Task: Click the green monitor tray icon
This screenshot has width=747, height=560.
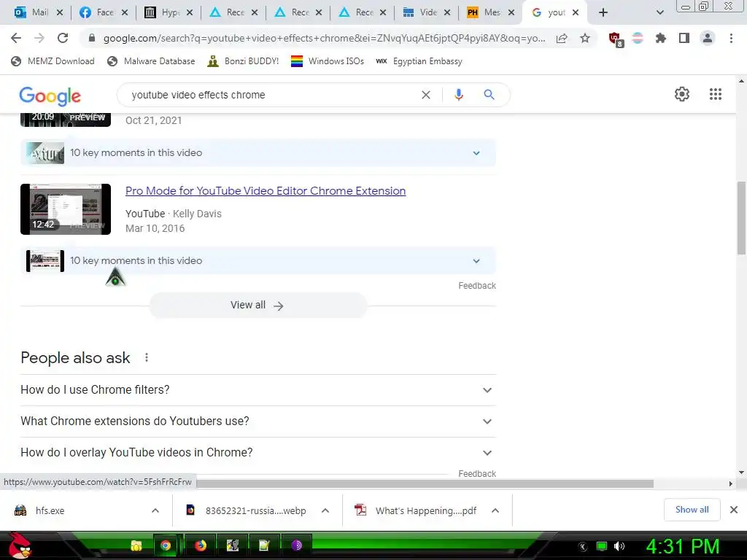Action: [x=602, y=546]
